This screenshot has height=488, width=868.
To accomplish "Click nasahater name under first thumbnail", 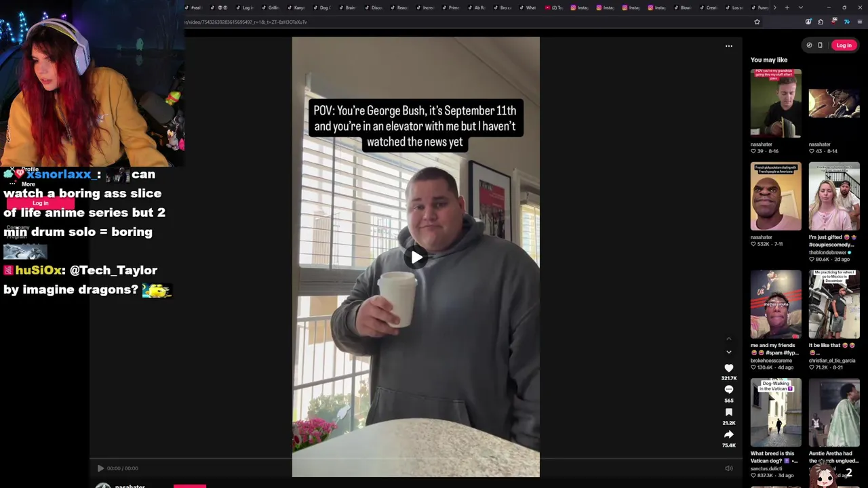I will pyautogui.click(x=762, y=144).
